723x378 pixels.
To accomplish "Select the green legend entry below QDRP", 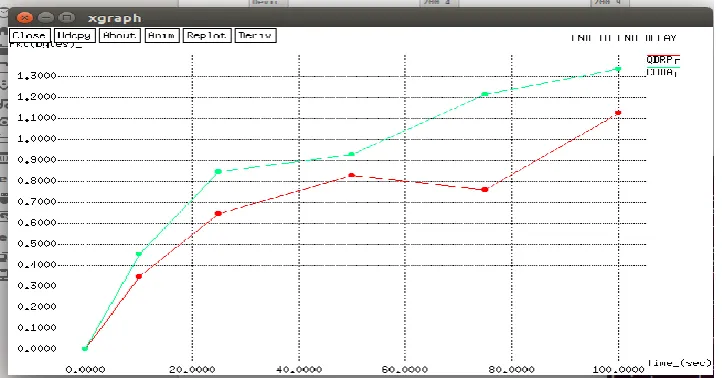I will [662, 72].
